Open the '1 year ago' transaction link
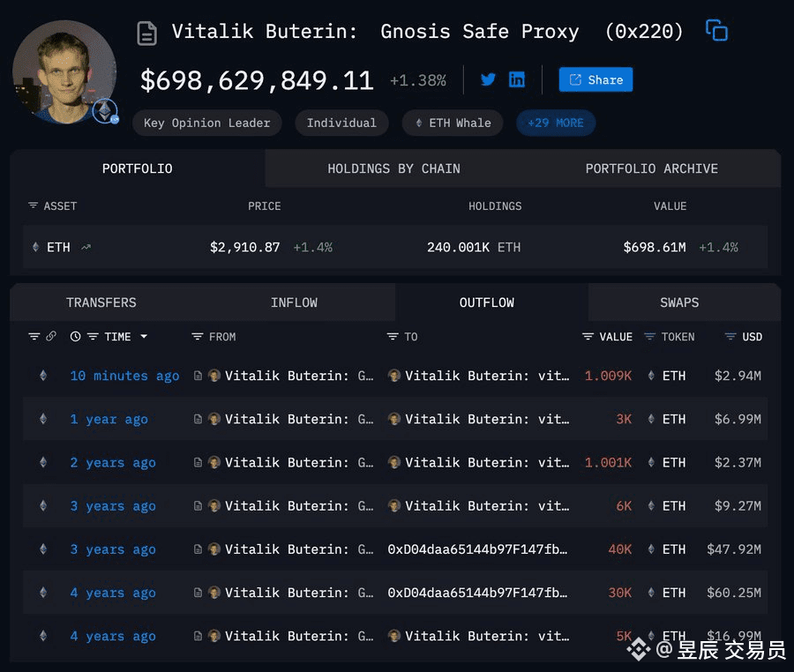Screen dimensions: 794x672 tap(109, 420)
